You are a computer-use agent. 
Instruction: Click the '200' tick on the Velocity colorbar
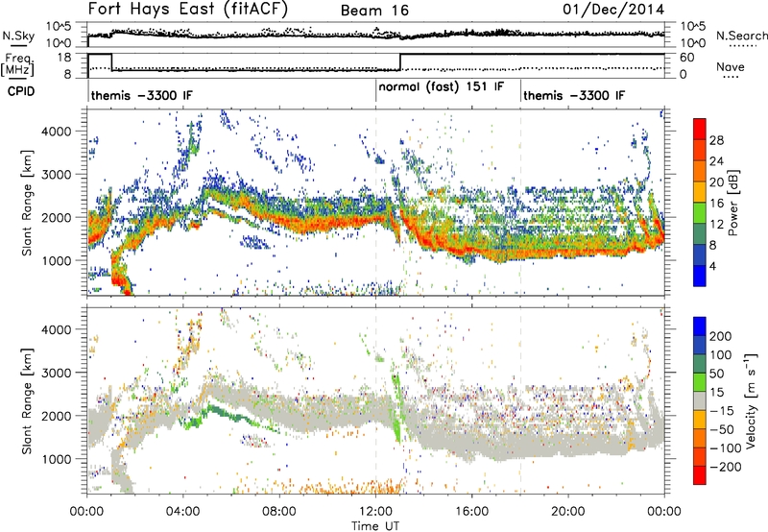coord(721,336)
